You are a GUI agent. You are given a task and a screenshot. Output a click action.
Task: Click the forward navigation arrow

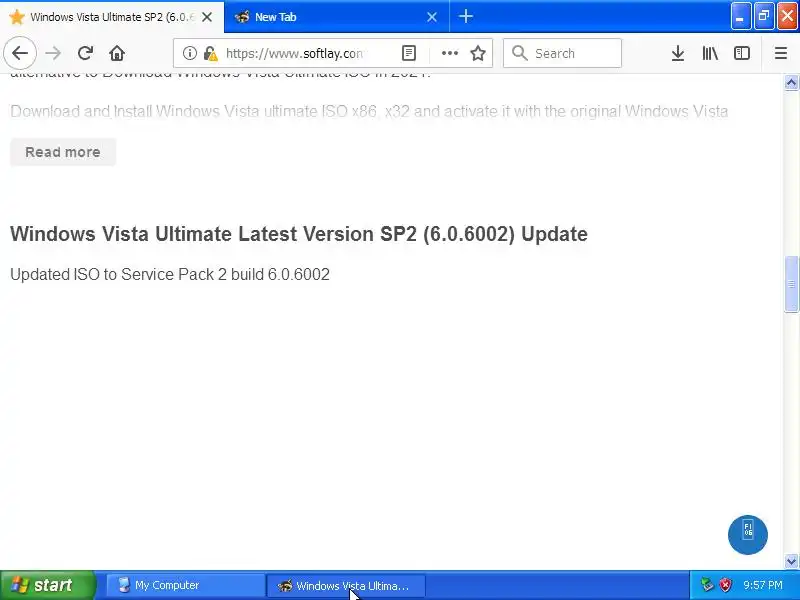click(53, 53)
